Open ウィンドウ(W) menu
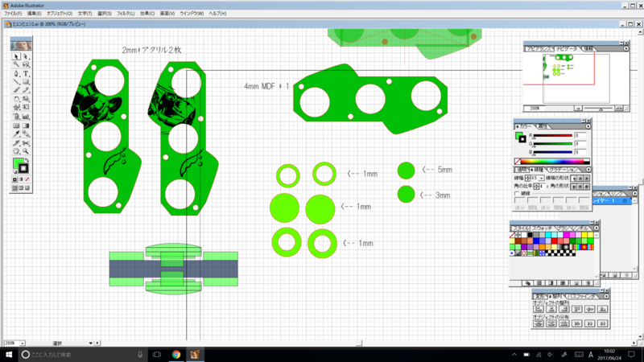Image resolution: width=644 pixels, height=362 pixels. pyautogui.click(x=192, y=14)
